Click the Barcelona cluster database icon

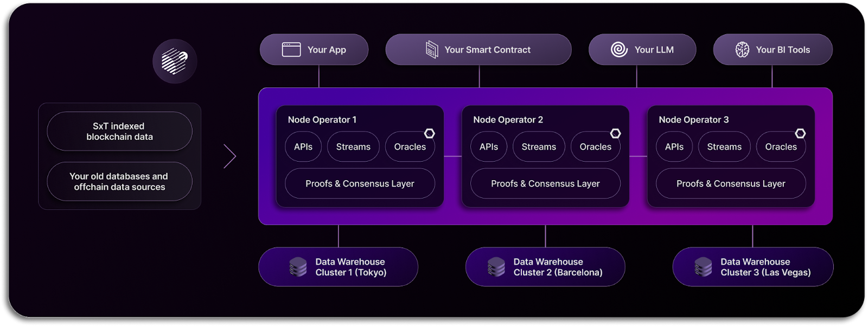point(496,267)
